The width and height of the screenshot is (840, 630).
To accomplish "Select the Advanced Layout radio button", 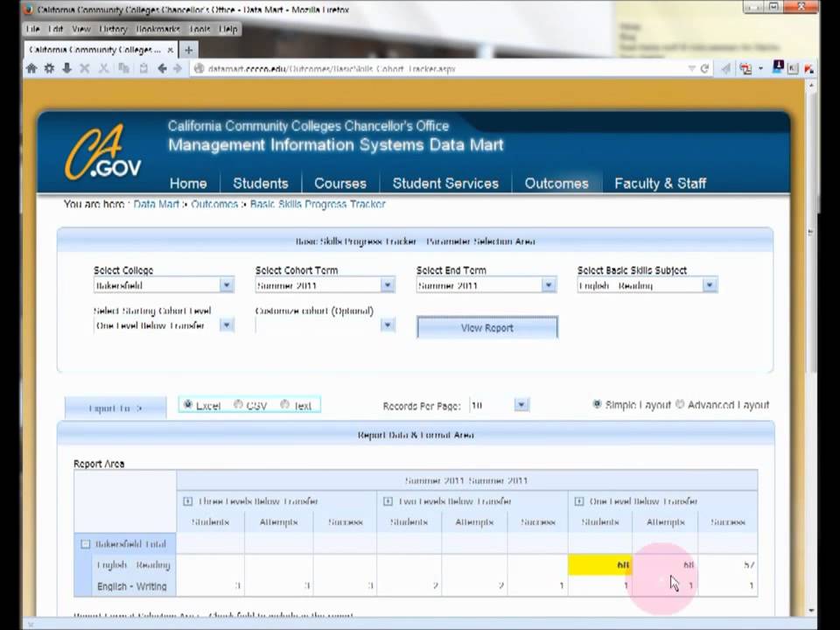I will coord(680,404).
